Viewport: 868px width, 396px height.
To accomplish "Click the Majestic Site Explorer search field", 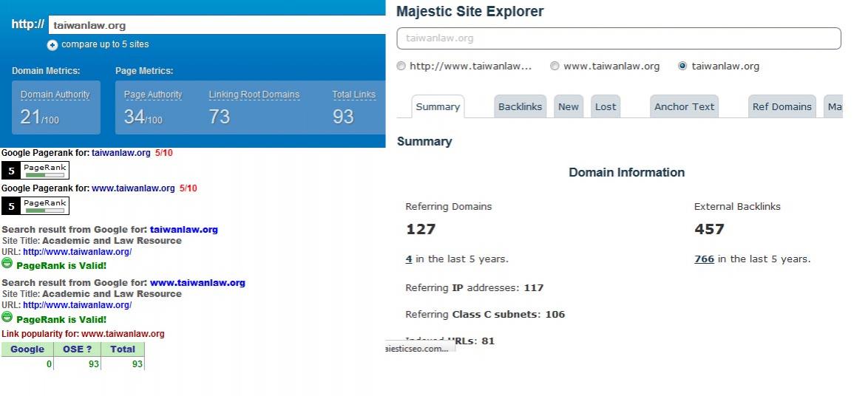I will coord(619,38).
